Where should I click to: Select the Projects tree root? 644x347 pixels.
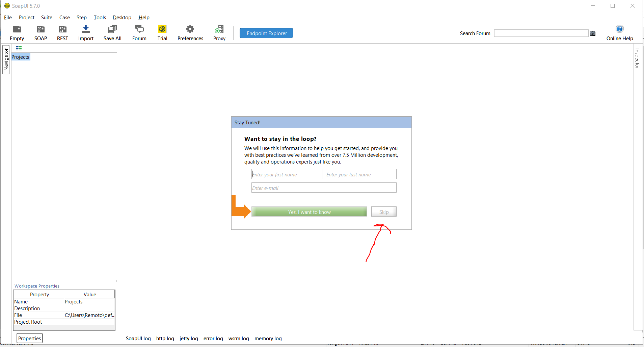click(x=21, y=57)
